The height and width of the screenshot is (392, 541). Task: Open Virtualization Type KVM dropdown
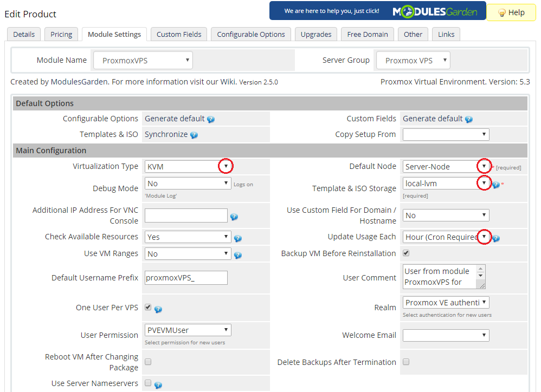pos(188,166)
